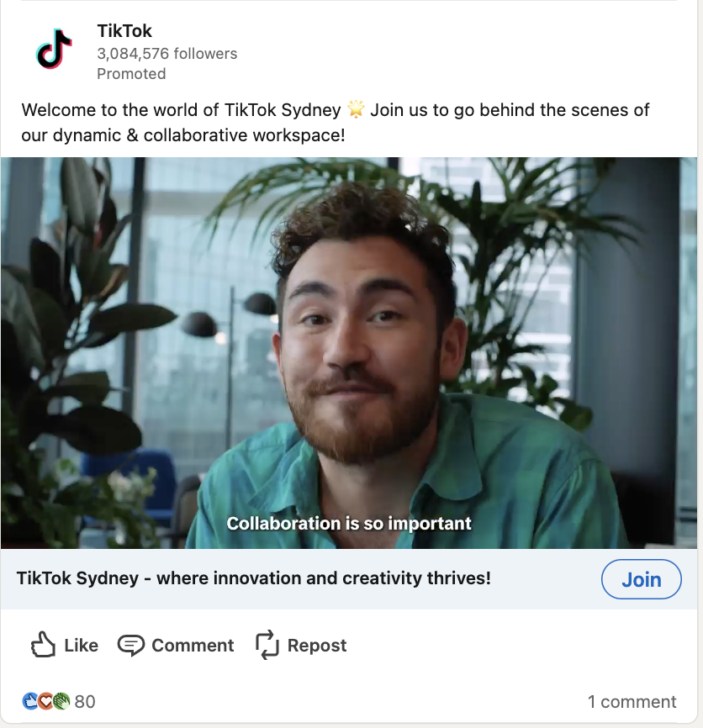703x728 pixels.
Task: Select the Repost text label
Action: (317, 646)
